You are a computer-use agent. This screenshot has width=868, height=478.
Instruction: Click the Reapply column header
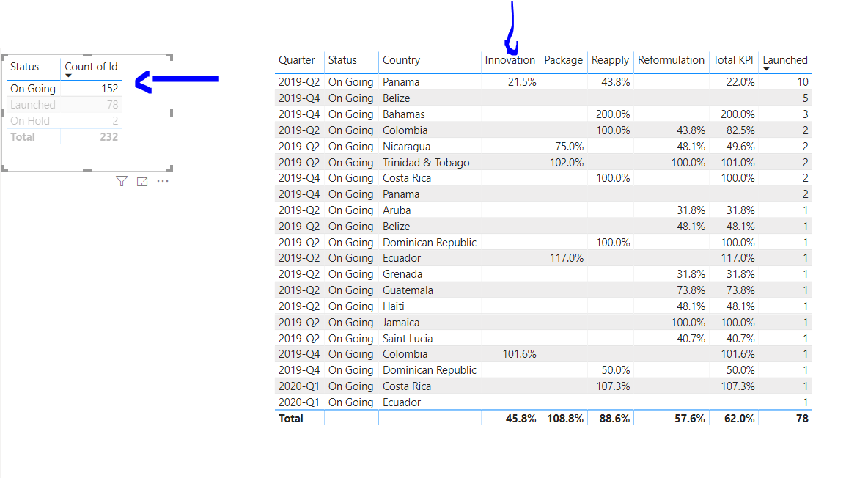tap(610, 60)
